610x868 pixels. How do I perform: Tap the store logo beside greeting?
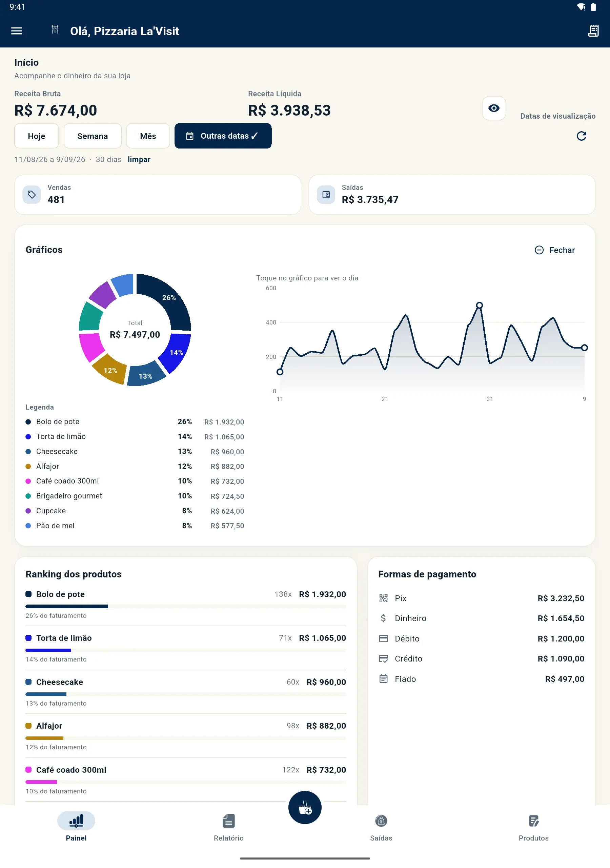(55, 29)
